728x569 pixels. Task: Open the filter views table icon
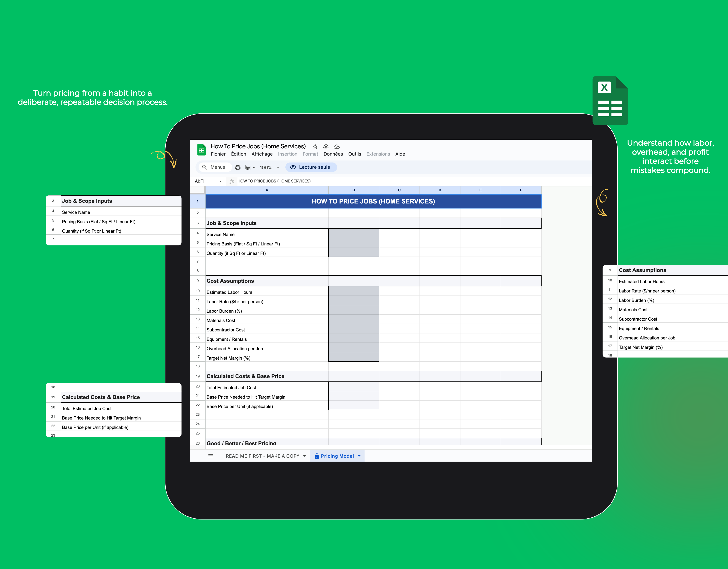click(x=248, y=168)
